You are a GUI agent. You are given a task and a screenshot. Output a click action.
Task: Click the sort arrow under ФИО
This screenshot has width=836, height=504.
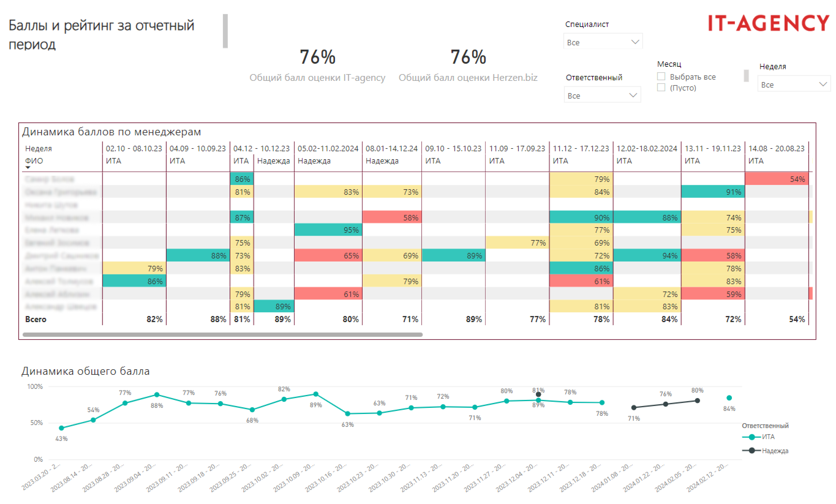[x=28, y=167]
